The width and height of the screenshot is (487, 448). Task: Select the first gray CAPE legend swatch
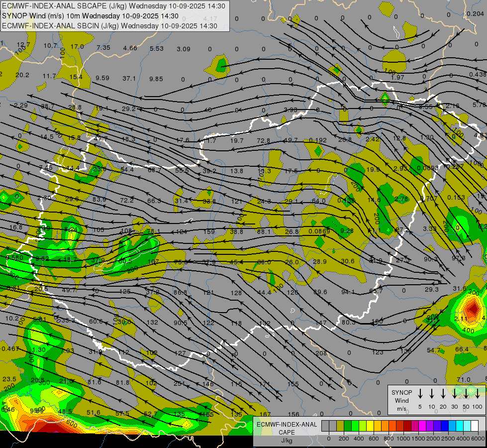pyautogui.click(x=325, y=426)
